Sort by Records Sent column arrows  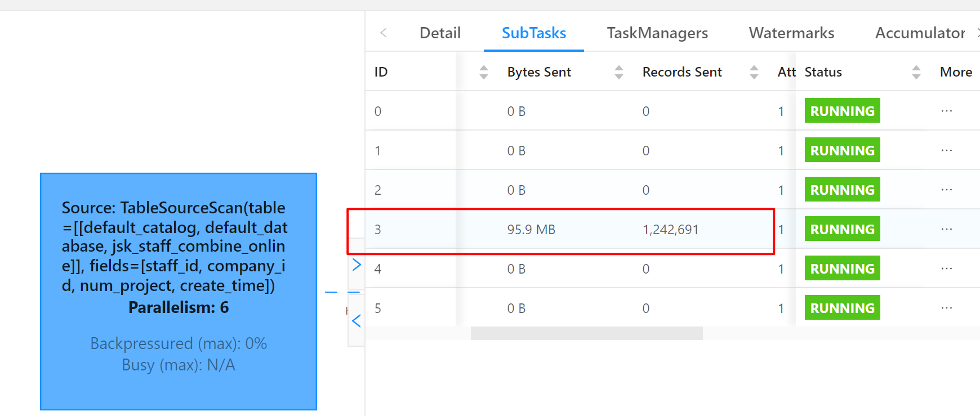[x=754, y=72]
